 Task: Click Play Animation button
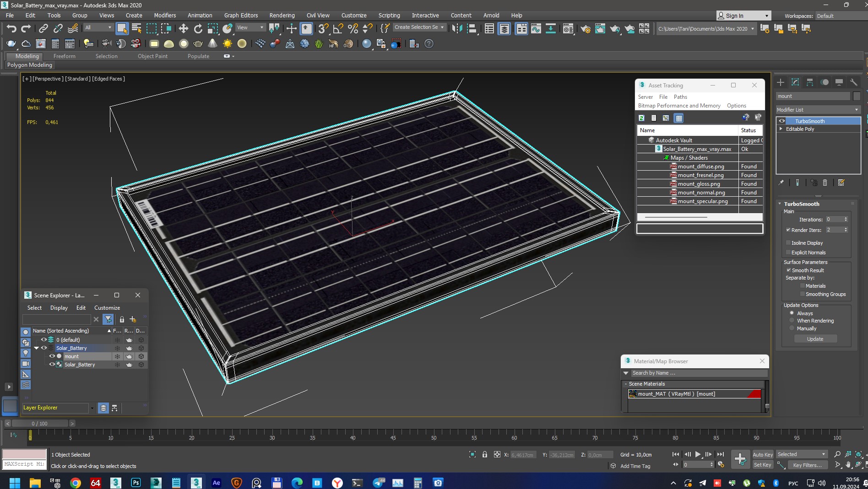(x=698, y=454)
